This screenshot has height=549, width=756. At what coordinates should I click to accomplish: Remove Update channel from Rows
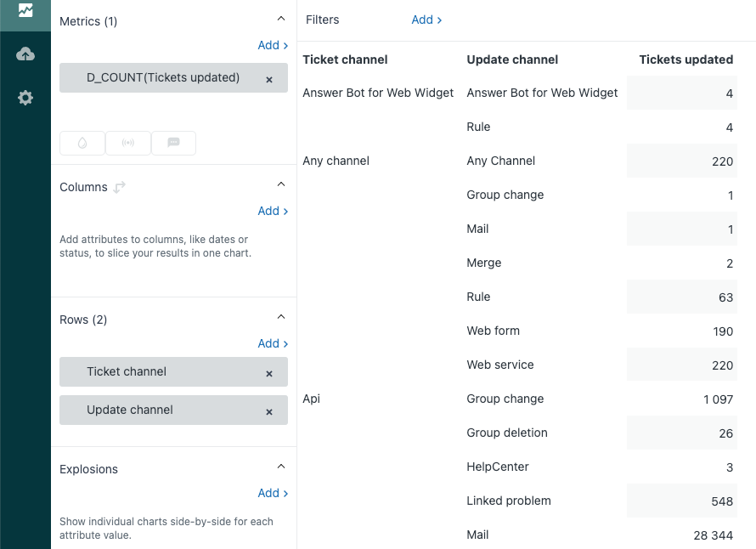coord(269,411)
